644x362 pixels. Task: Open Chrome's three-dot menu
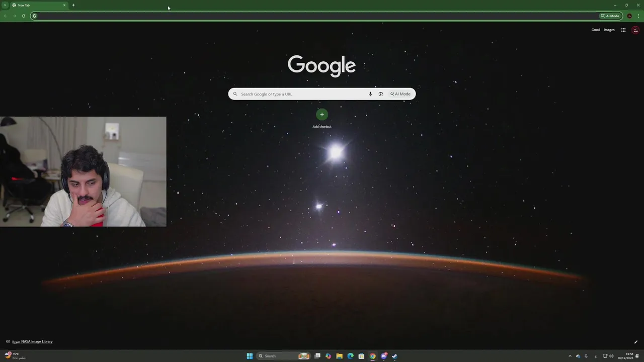[x=638, y=16]
